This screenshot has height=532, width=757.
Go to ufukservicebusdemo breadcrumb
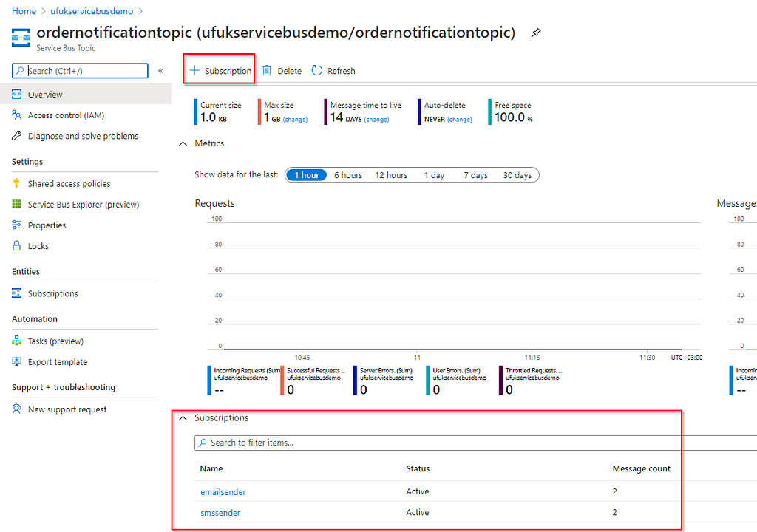coord(92,10)
